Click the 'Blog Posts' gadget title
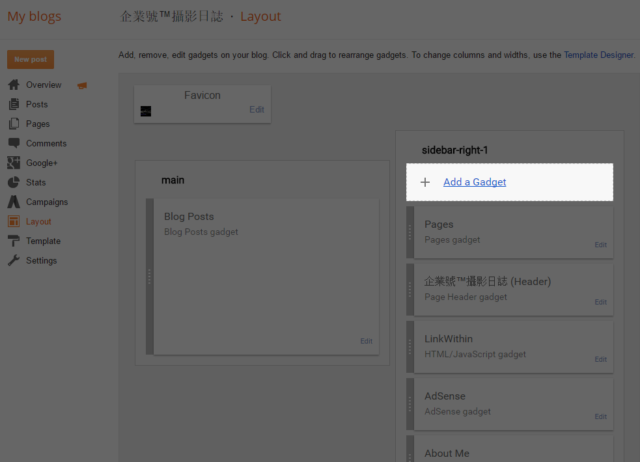 189,216
